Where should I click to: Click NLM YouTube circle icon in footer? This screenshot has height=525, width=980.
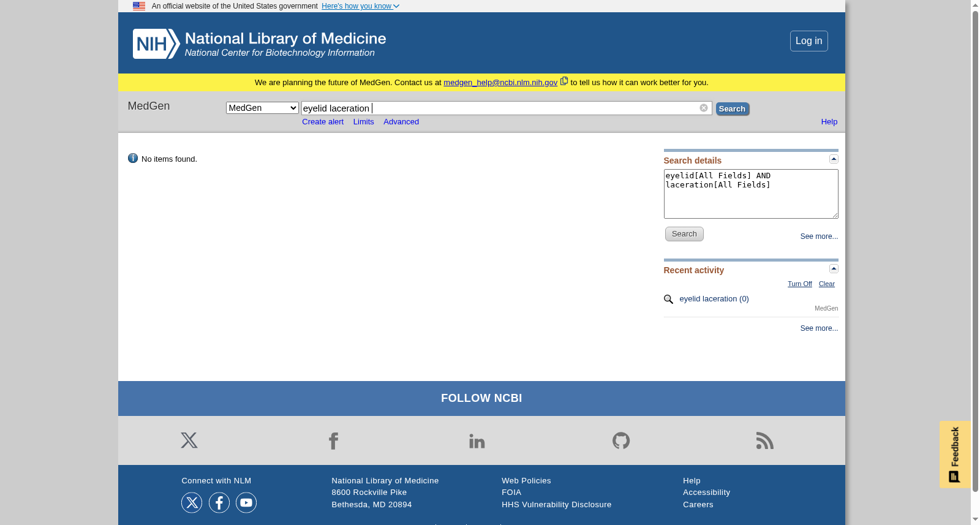[x=246, y=503]
